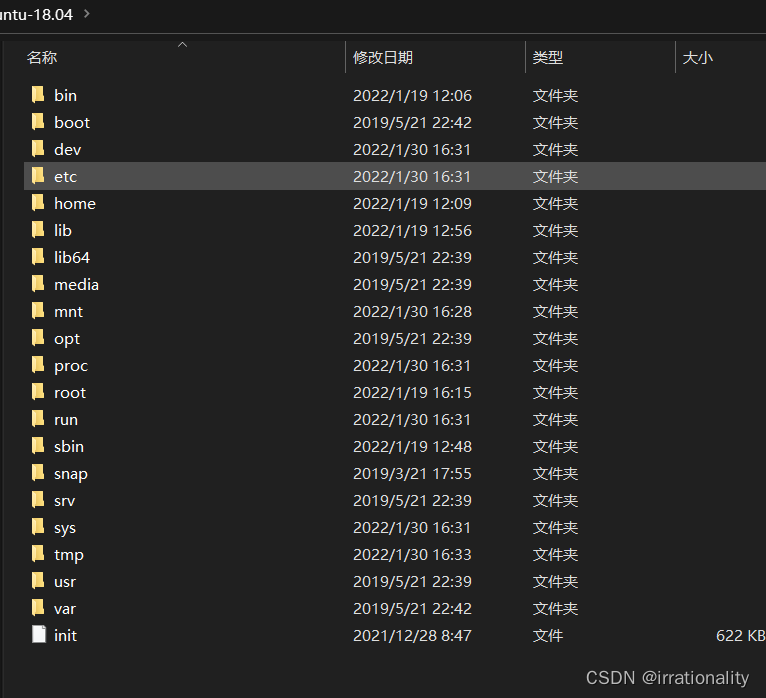Select the file name text lib64

pyautogui.click(x=72, y=257)
